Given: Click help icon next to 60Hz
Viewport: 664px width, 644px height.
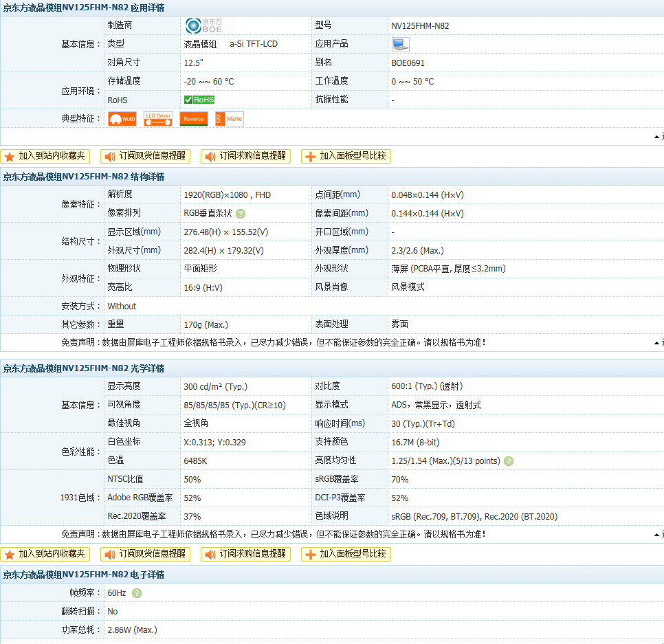Looking at the screenshot, I should point(136,593).
